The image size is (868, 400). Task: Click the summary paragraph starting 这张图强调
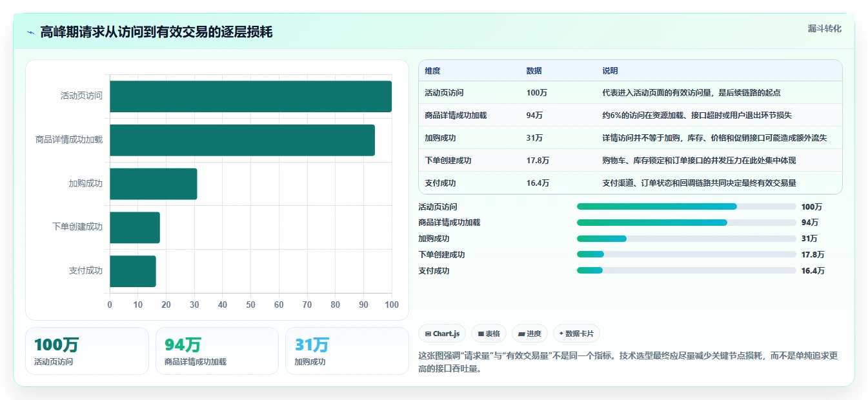[628, 363]
